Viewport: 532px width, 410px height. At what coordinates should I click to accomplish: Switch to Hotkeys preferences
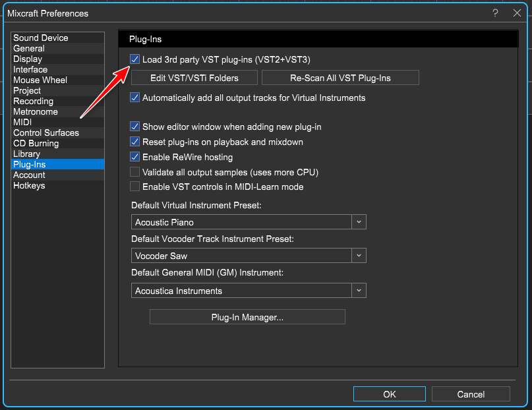click(57, 185)
